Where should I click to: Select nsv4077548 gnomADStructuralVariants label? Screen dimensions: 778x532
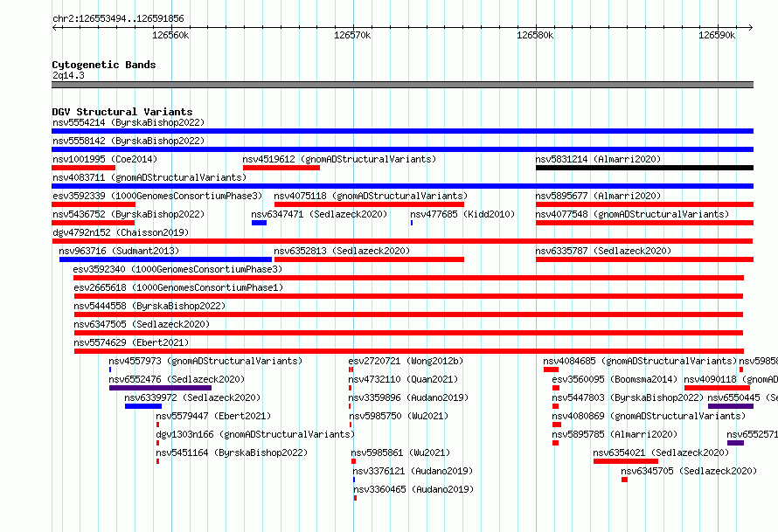pos(632,214)
